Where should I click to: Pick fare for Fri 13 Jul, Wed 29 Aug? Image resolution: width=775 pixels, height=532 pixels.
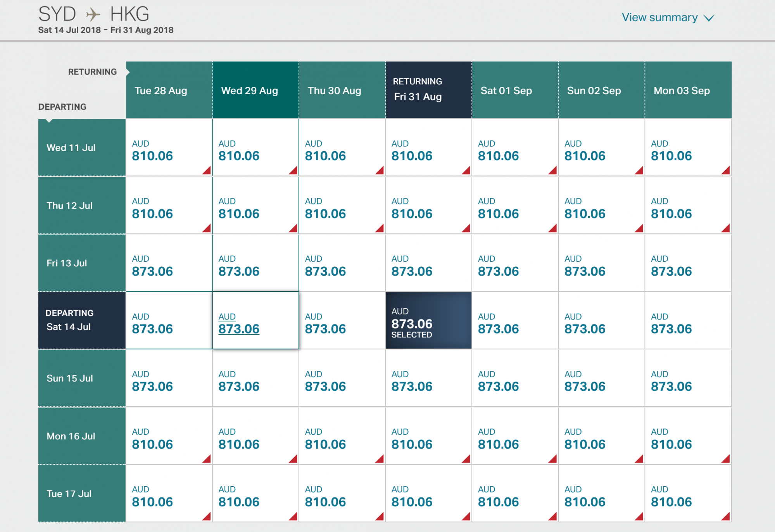[255, 263]
